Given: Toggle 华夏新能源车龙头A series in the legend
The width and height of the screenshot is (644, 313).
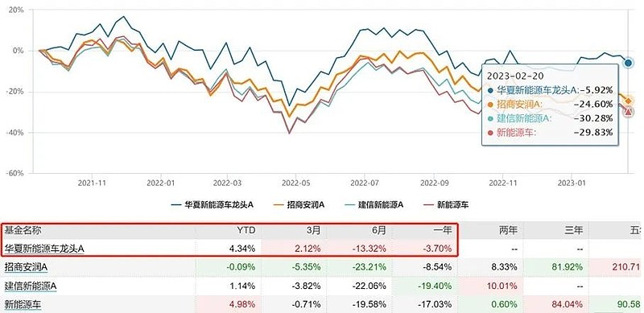Looking at the screenshot, I should pos(212,204).
